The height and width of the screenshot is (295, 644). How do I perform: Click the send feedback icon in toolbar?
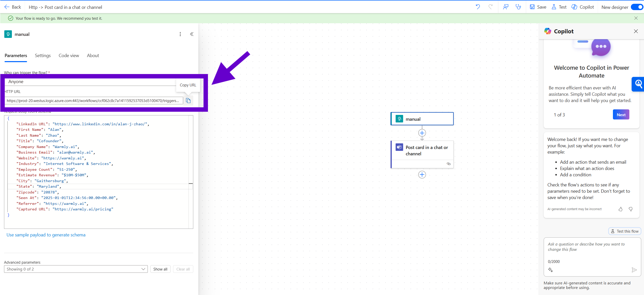(x=506, y=7)
